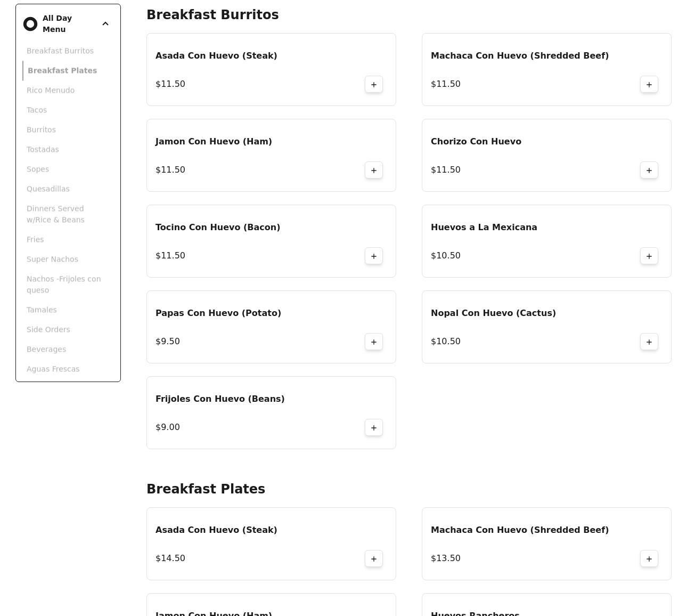The width and height of the screenshot is (687, 616).
Task: Add Nopal Con Huevo (Cactus) burrito
Action: (x=649, y=342)
